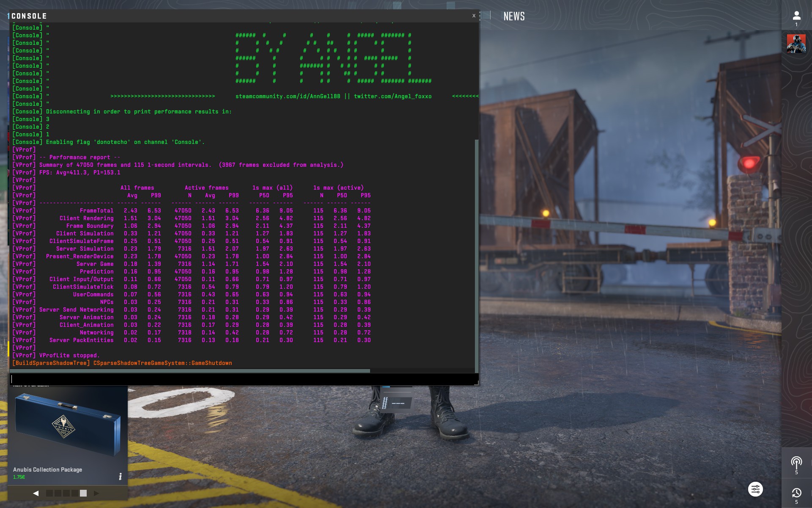Screen dimensions: 812x508
Task: Click the "Server Animation" row label
Action: coord(87,317)
